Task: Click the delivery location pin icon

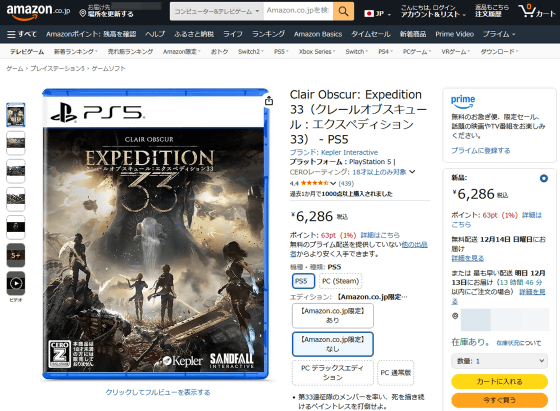Action: (82, 14)
